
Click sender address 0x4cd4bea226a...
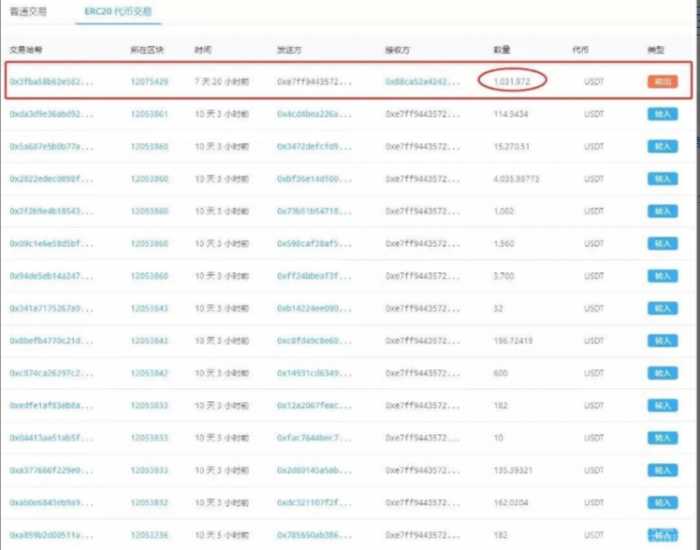(314, 114)
